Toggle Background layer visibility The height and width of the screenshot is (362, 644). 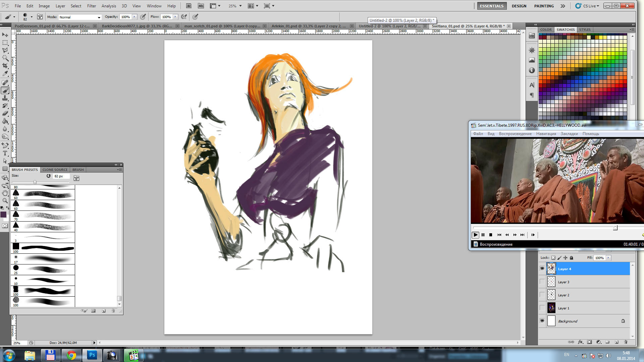click(x=542, y=321)
